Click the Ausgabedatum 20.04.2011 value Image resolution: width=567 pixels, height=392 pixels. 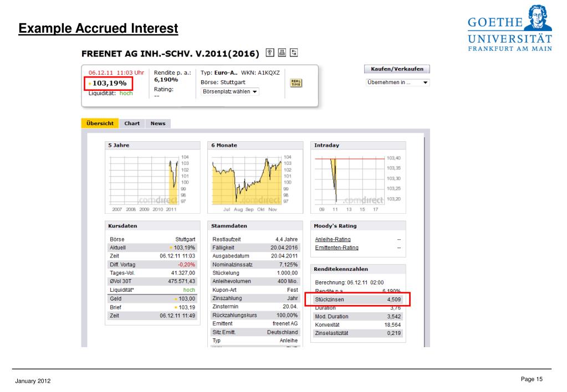[284, 256]
